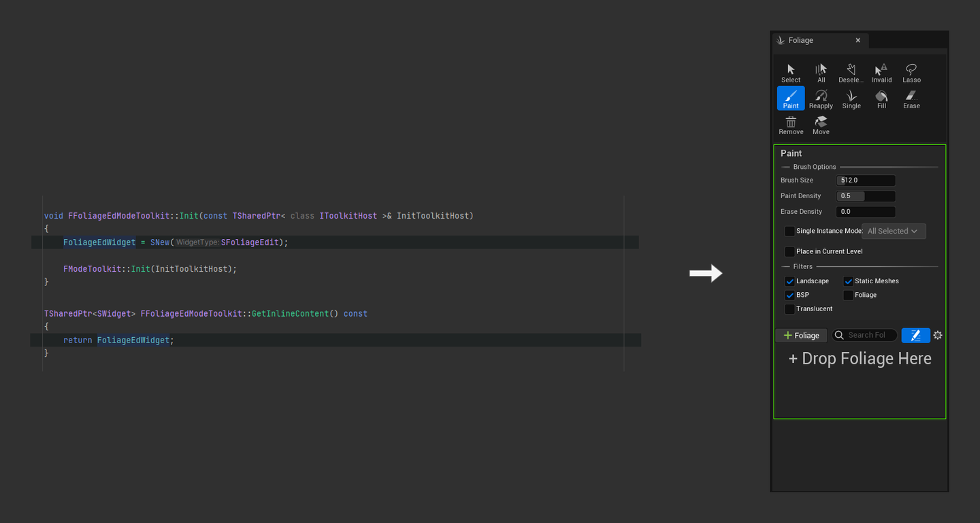This screenshot has height=523, width=980.
Task: Pick the Fill foliage tool
Action: pos(881,98)
